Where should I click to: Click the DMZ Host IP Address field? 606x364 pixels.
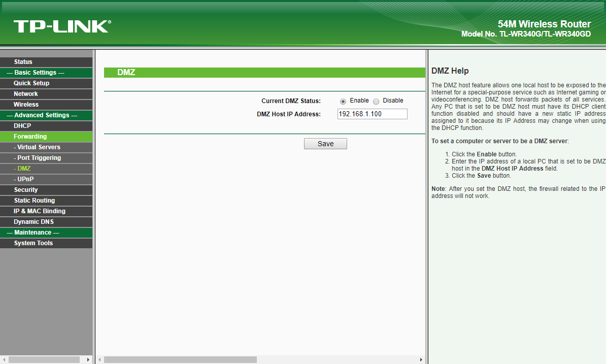pos(372,114)
